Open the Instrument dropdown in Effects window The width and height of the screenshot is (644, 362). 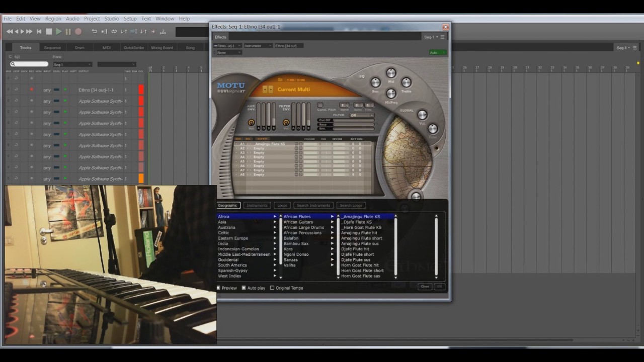pos(258,46)
